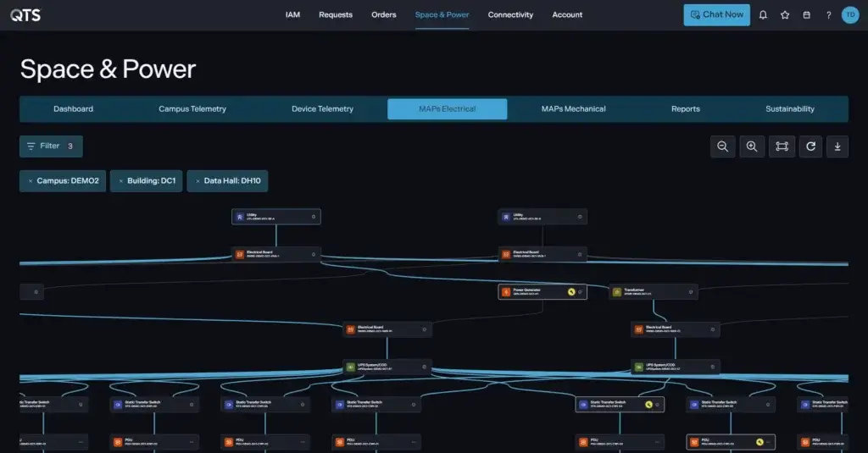Open the notifications bell
The width and height of the screenshot is (868, 453).
coord(763,14)
